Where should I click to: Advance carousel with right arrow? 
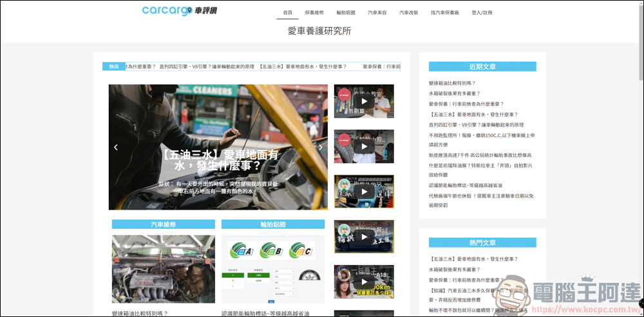tap(321, 147)
